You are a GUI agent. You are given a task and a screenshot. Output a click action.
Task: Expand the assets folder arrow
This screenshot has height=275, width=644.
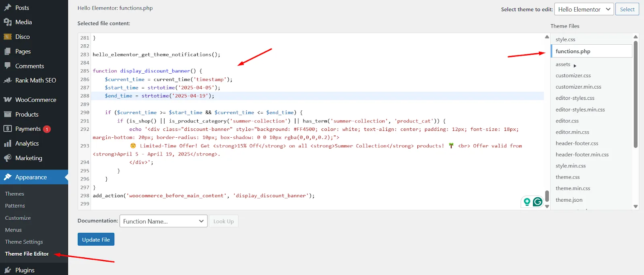click(x=575, y=65)
